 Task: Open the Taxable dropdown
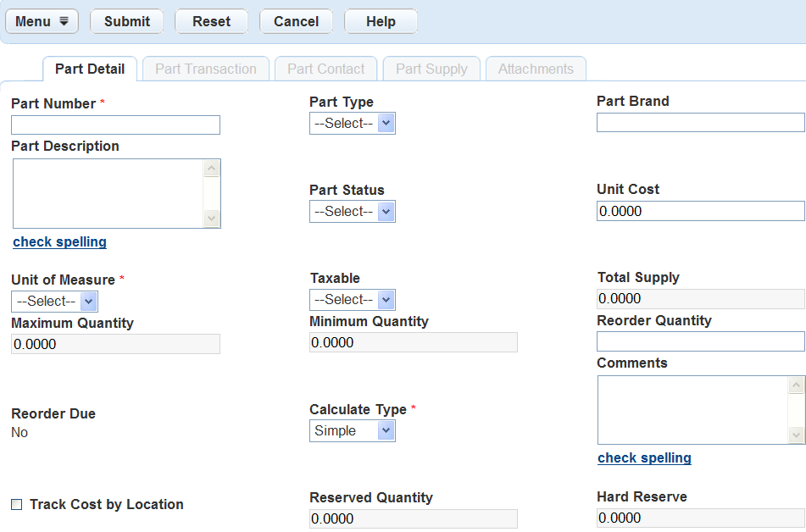click(352, 300)
